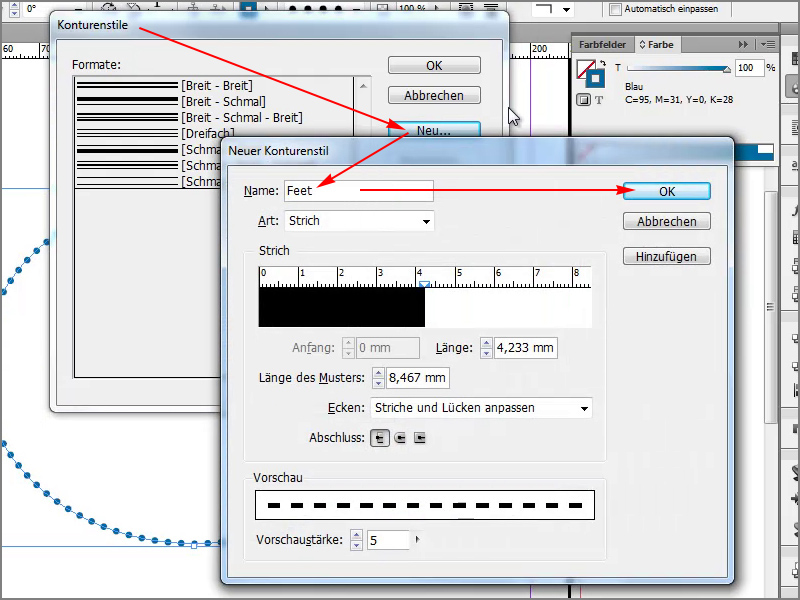The height and width of the screenshot is (600, 800).
Task: Select the rounded cap Abschluss icon
Action: tap(399, 438)
